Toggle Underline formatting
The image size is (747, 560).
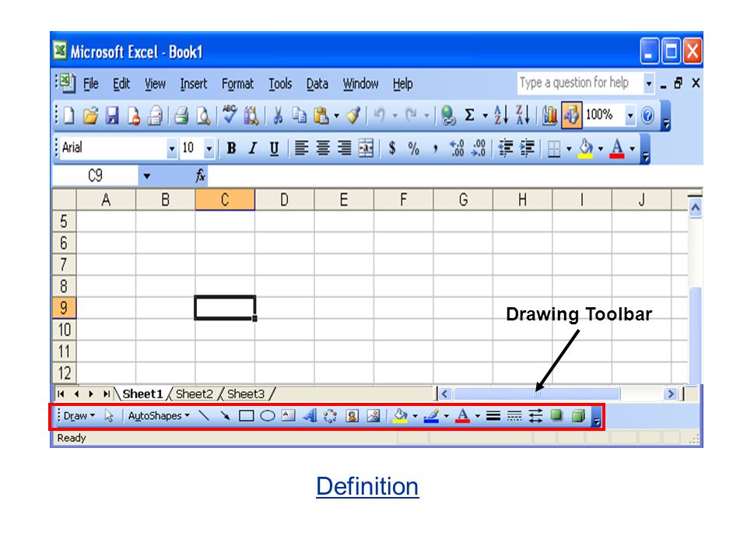(x=274, y=149)
